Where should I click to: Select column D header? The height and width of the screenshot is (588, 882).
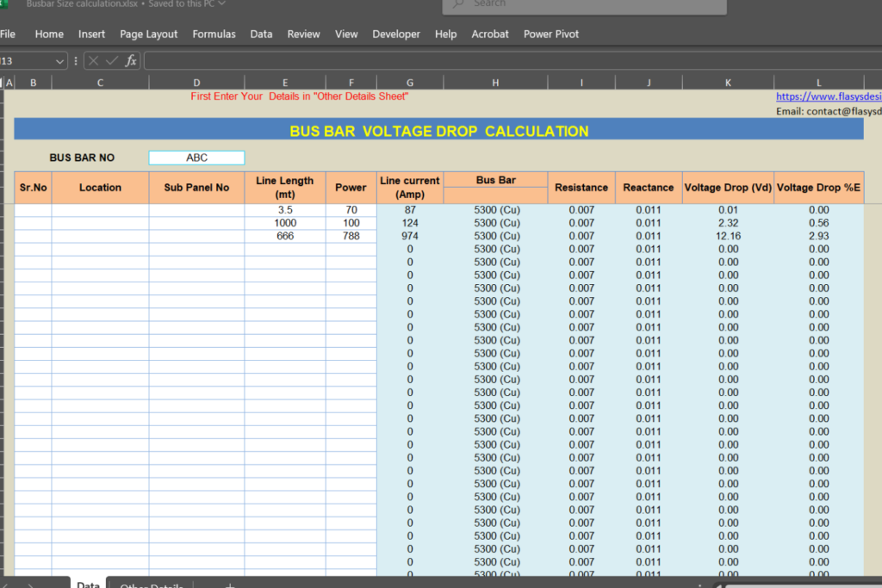point(196,83)
